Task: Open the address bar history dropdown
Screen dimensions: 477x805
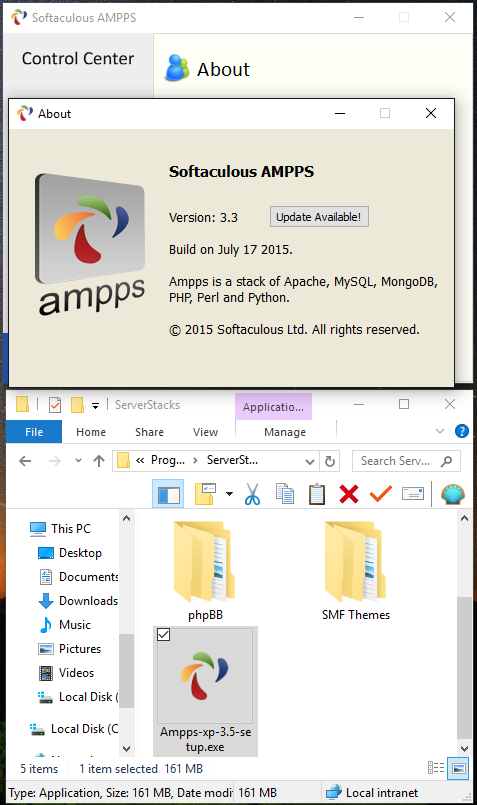Action: [310, 461]
